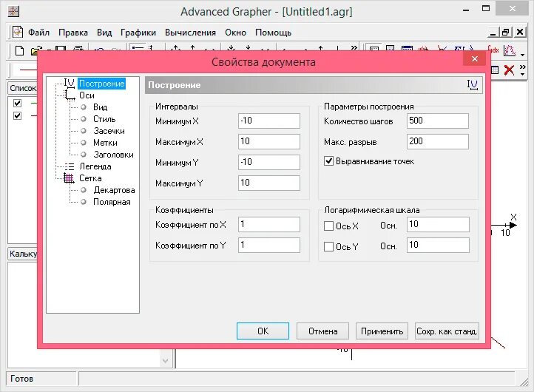Select Вид under Оси in tree

[100, 107]
